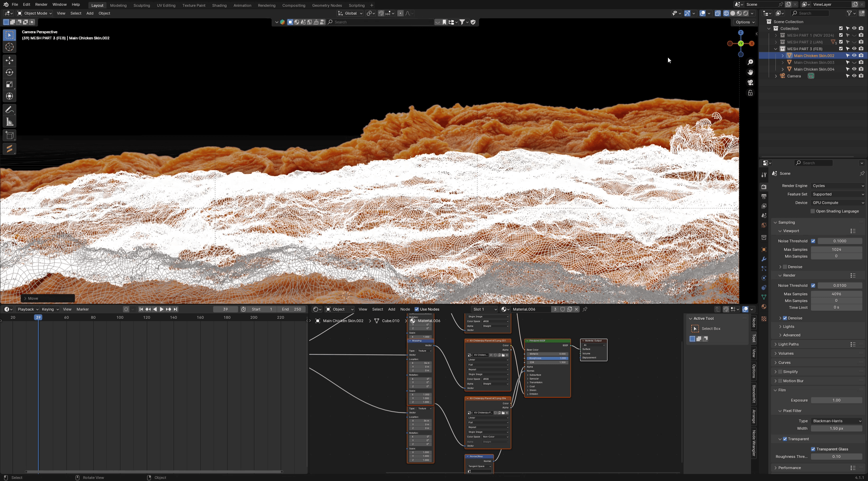Hide Main Chicken Skin.004 in viewport
Image resolution: width=868 pixels, height=481 pixels.
854,69
